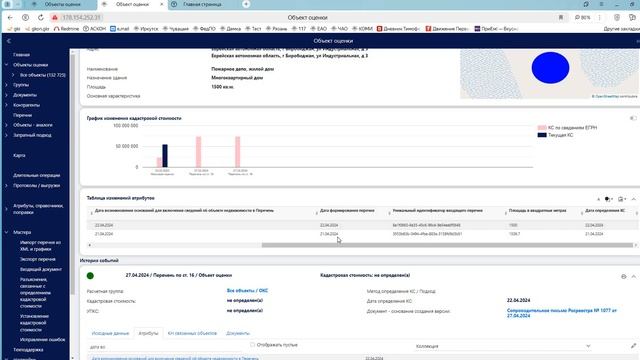The image size is (640, 360).
Task: Open the Чувашия bookmark
Action: [176, 29]
